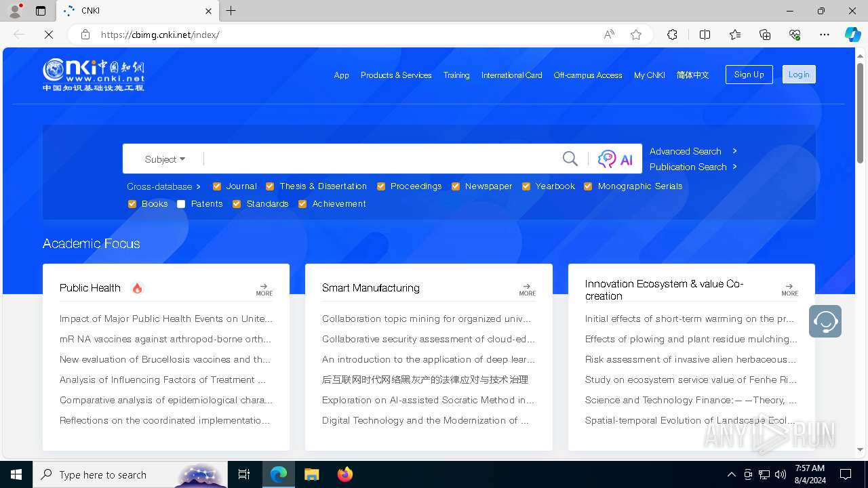
Task: Stop loading the page
Action: (49, 35)
